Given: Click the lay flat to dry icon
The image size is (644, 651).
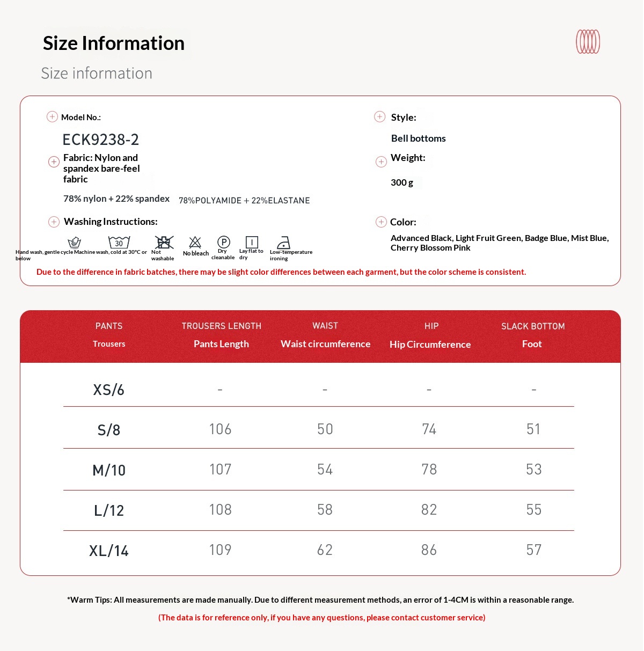Looking at the screenshot, I should coord(252,242).
